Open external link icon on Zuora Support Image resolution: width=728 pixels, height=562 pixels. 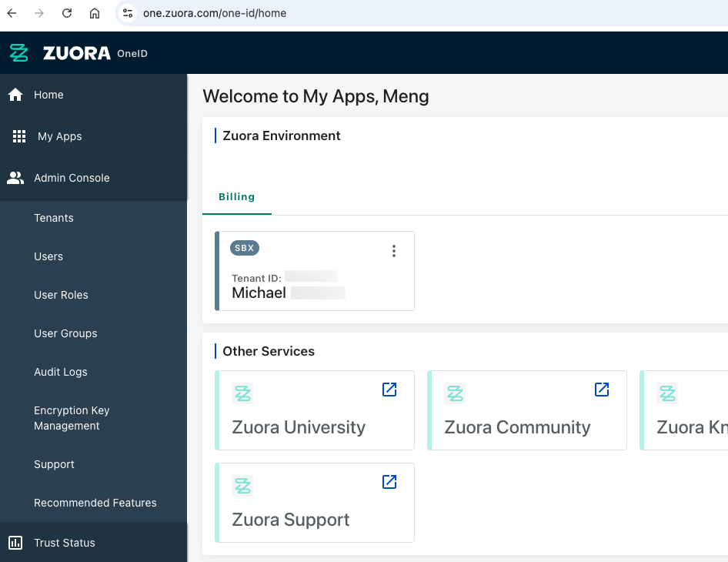click(389, 482)
